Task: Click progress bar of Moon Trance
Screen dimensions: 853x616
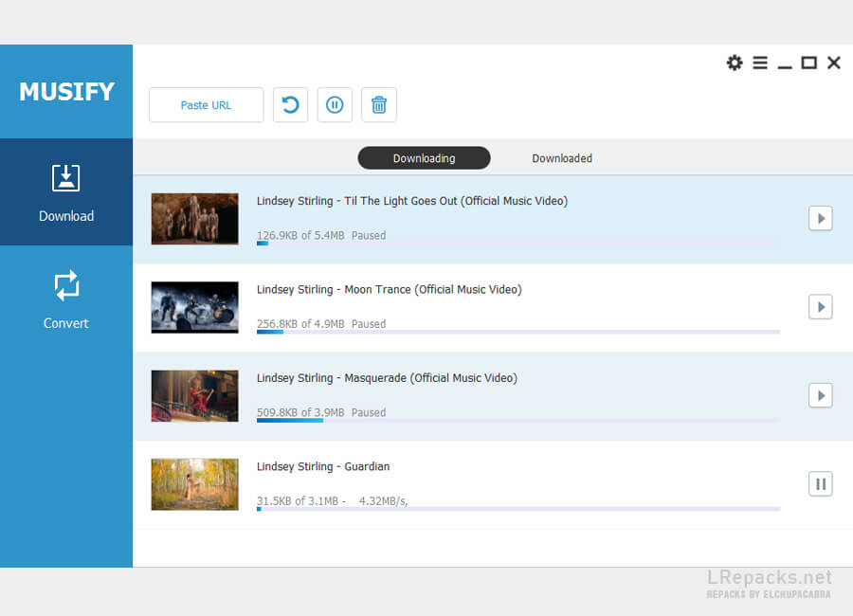Action: (518, 332)
